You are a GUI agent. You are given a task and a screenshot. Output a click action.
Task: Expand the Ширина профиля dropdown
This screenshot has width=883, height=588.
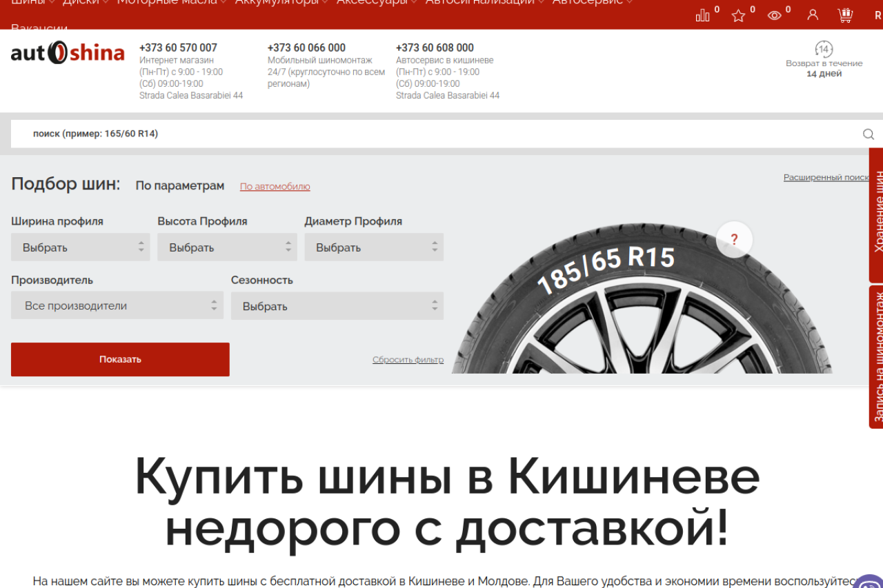(80, 247)
